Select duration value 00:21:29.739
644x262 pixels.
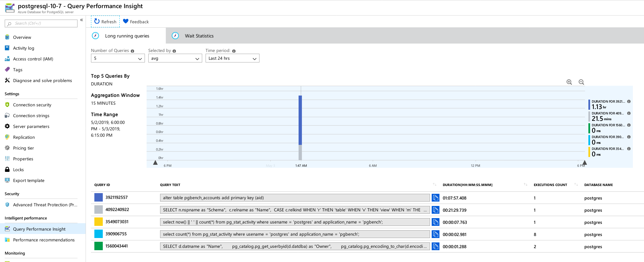[x=455, y=210]
